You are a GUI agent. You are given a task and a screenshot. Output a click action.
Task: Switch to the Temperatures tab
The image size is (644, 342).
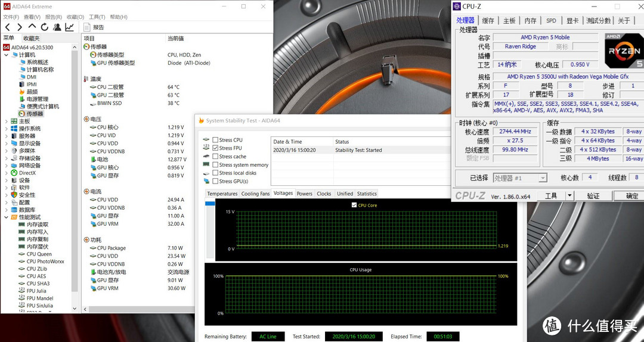[222, 194]
